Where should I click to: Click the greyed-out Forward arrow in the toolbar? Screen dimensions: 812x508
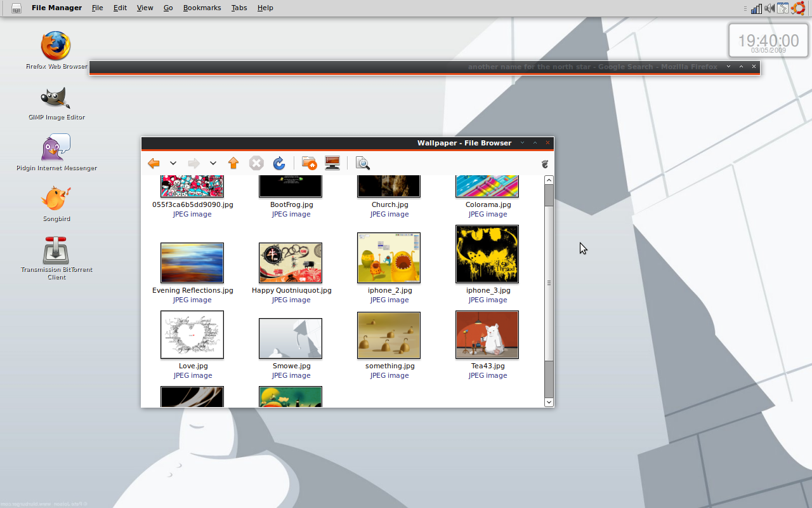point(193,164)
